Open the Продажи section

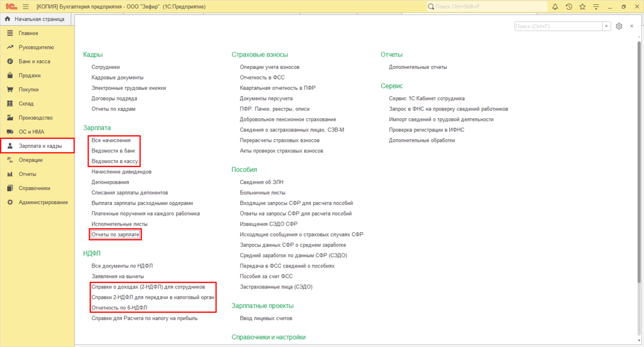click(36, 76)
